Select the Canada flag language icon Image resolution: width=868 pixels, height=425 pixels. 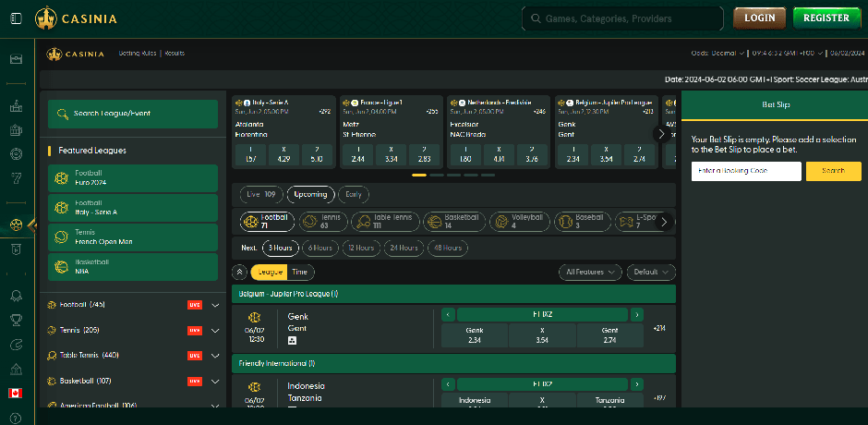click(16, 393)
